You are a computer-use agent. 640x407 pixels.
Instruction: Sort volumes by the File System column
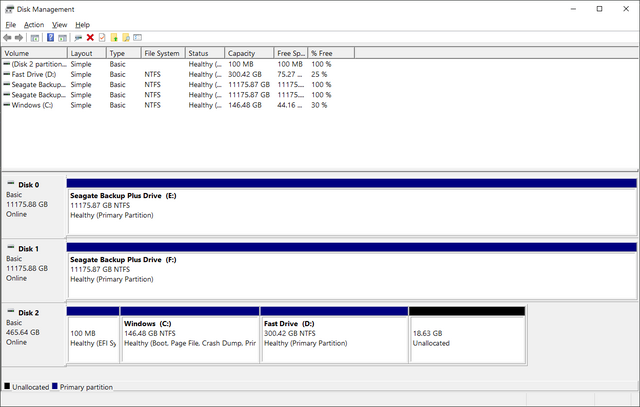tap(162, 53)
